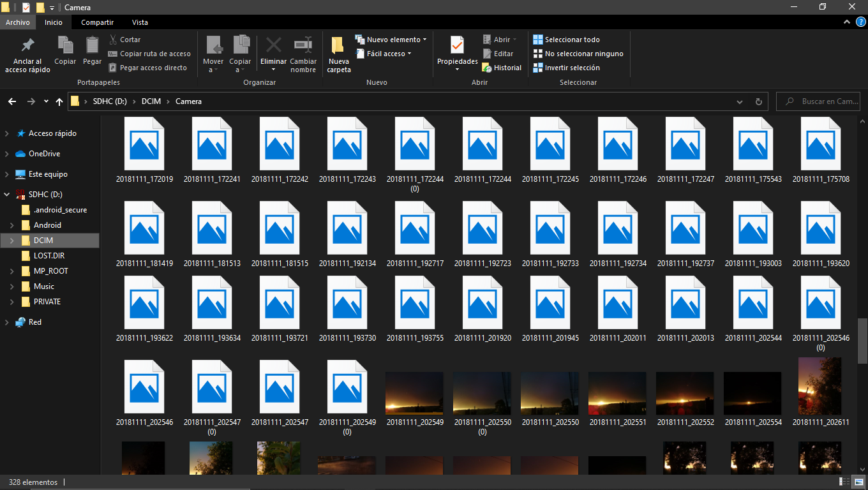Expand the Este equipo tree node

pos(7,174)
